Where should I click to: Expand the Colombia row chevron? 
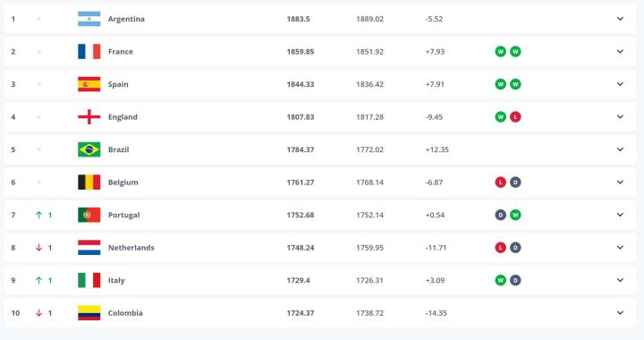tap(620, 313)
